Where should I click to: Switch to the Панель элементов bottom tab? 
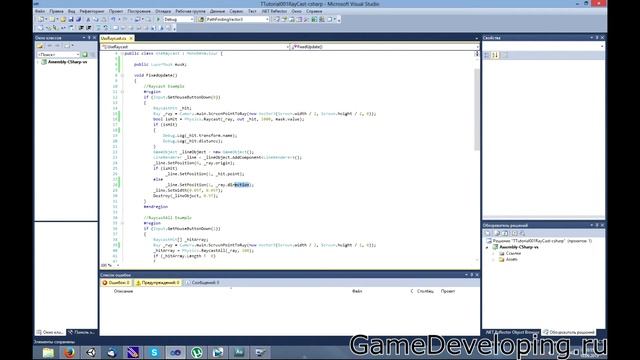coord(81,332)
